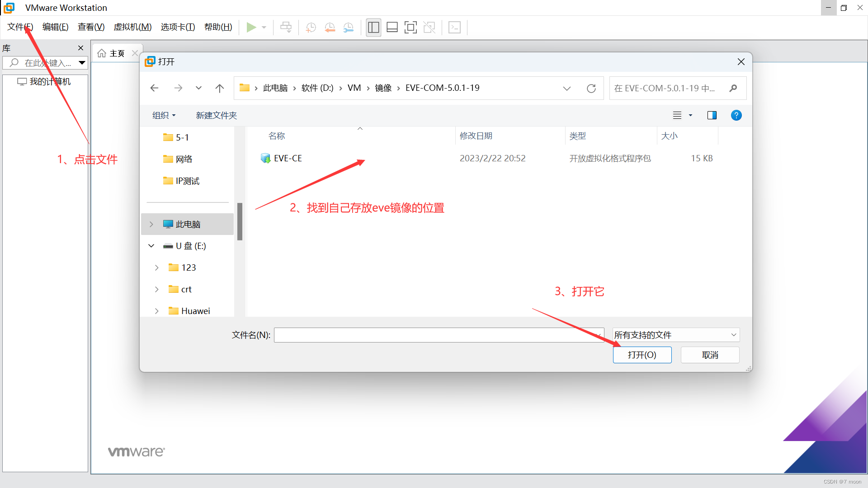Screen dimensions: 868x488
Task: Sort by the 类型 column header
Action: pos(577,136)
